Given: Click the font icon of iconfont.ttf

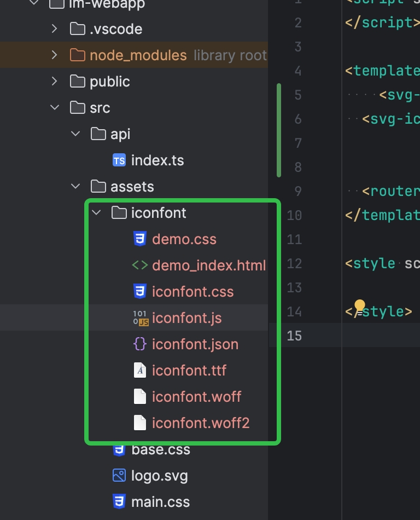Looking at the screenshot, I should pyautogui.click(x=140, y=370).
